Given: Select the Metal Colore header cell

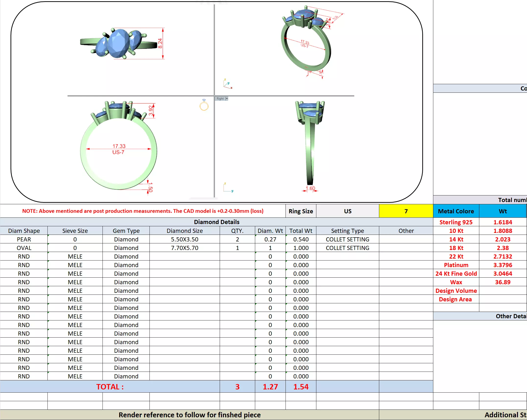Looking at the screenshot, I should pyautogui.click(x=456, y=211).
